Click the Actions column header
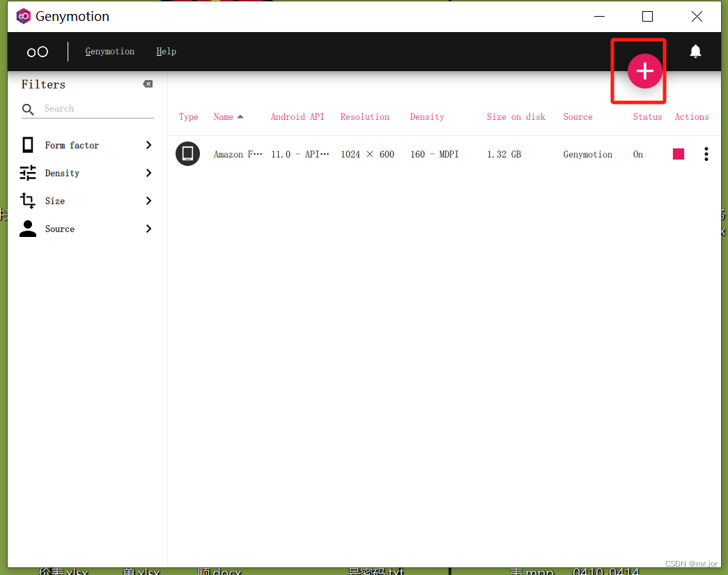728x575 pixels. point(692,117)
